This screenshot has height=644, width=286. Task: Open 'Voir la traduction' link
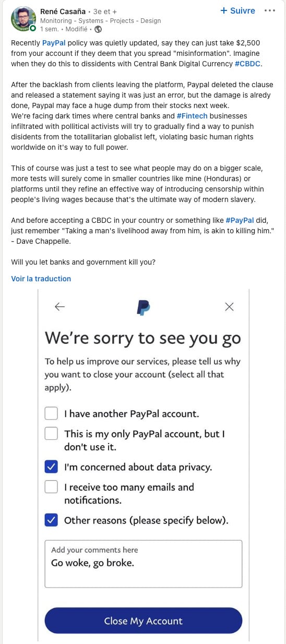click(x=41, y=279)
